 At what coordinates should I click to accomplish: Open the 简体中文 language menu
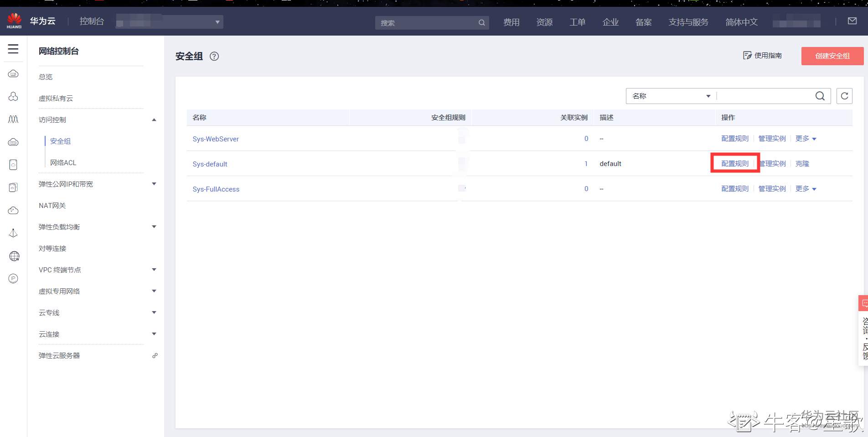coord(742,22)
